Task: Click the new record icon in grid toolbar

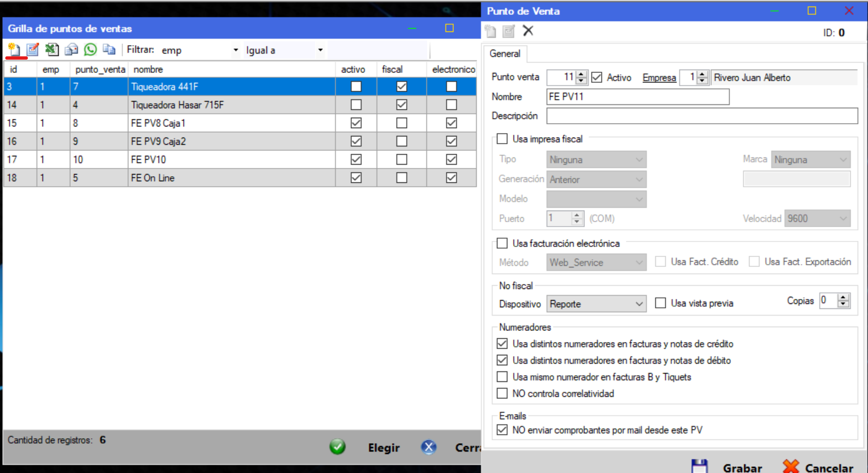Action: point(14,50)
